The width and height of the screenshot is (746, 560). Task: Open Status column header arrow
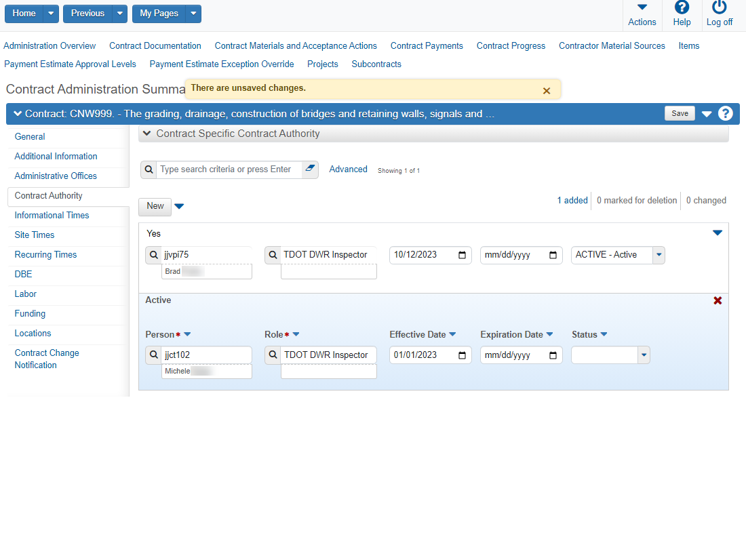(604, 334)
